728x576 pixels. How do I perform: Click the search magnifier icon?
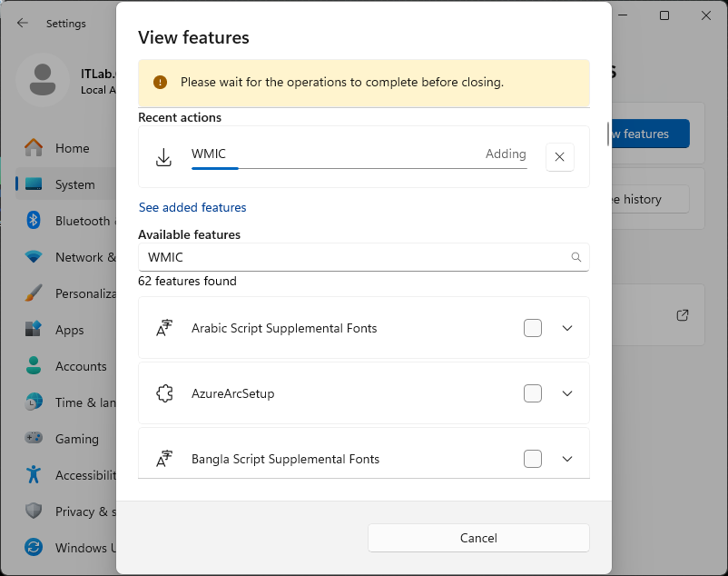coord(576,257)
